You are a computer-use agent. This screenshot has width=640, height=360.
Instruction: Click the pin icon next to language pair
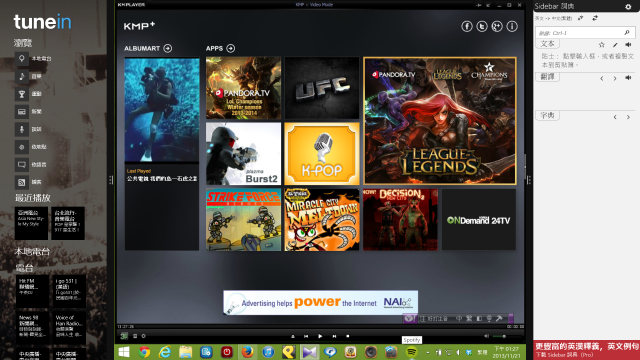[580, 18]
